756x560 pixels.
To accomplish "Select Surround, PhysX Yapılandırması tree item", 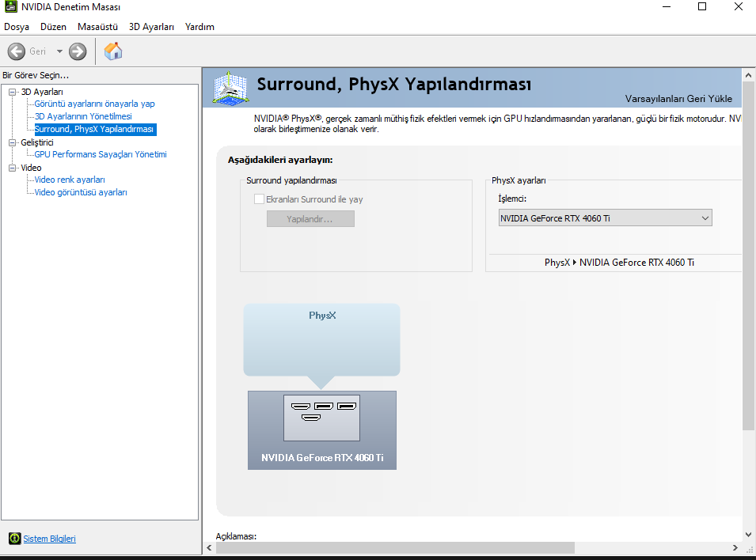I will 95,129.
